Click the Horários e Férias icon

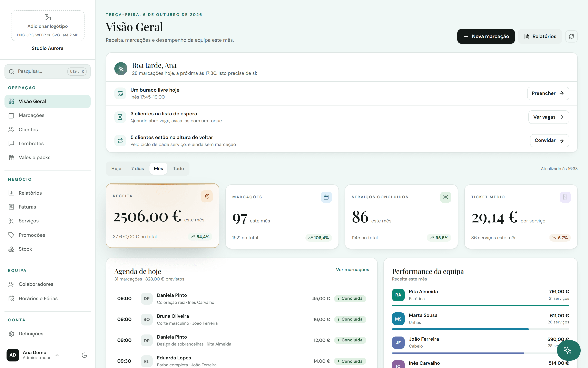(x=11, y=298)
